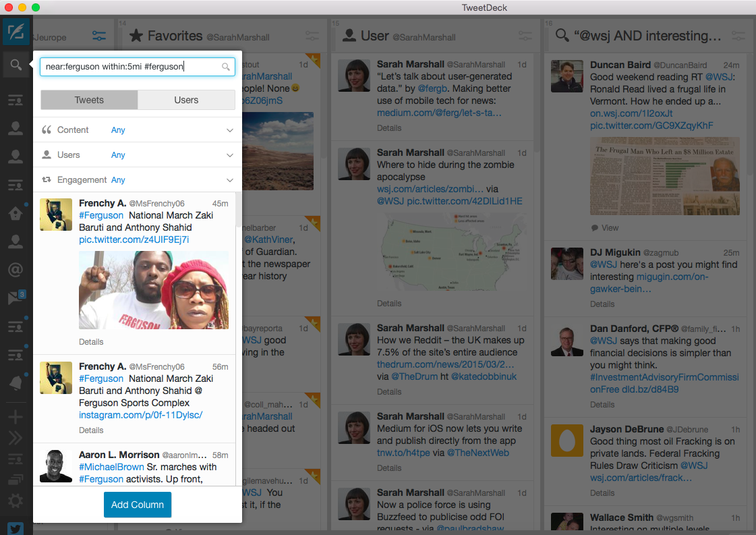Open the Ferguson selfie photo in Frenchy A. tweet
The width and height of the screenshot is (756, 535).
tap(154, 290)
